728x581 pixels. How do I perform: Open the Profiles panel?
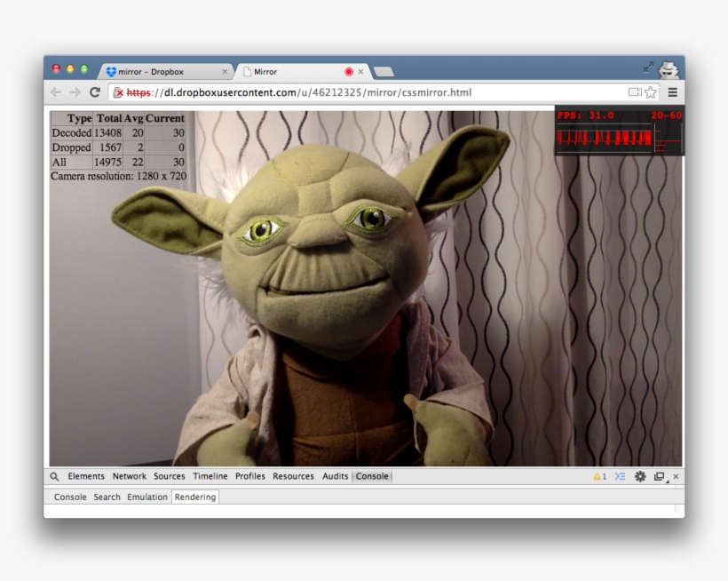[x=249, y=476]
